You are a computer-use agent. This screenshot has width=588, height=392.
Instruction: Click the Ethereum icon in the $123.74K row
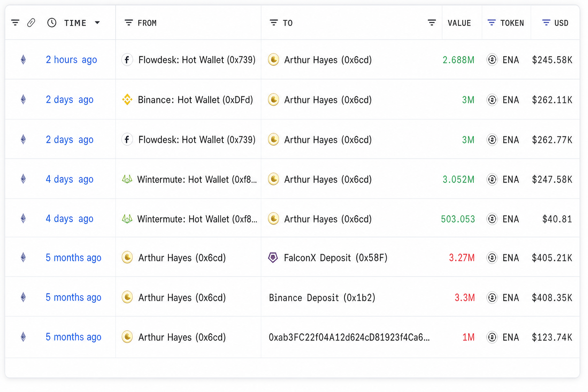pyautogui.click(x=23, y=337)
